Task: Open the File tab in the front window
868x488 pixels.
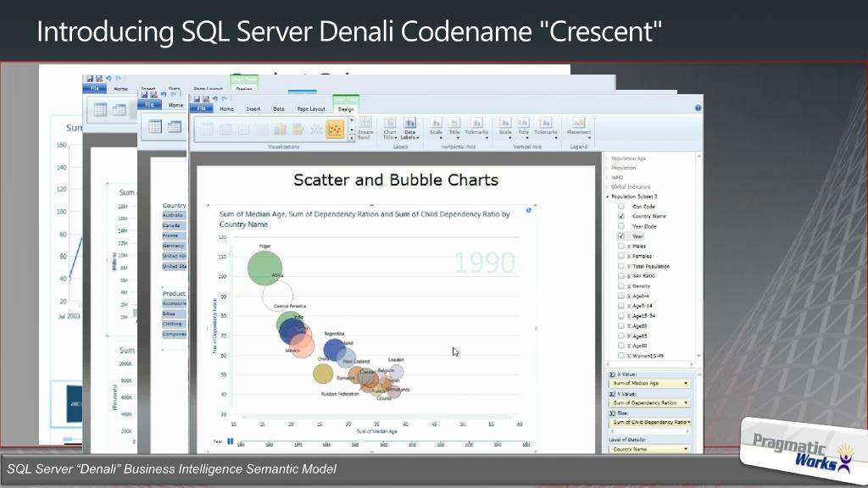Action: tap(202, 108)
